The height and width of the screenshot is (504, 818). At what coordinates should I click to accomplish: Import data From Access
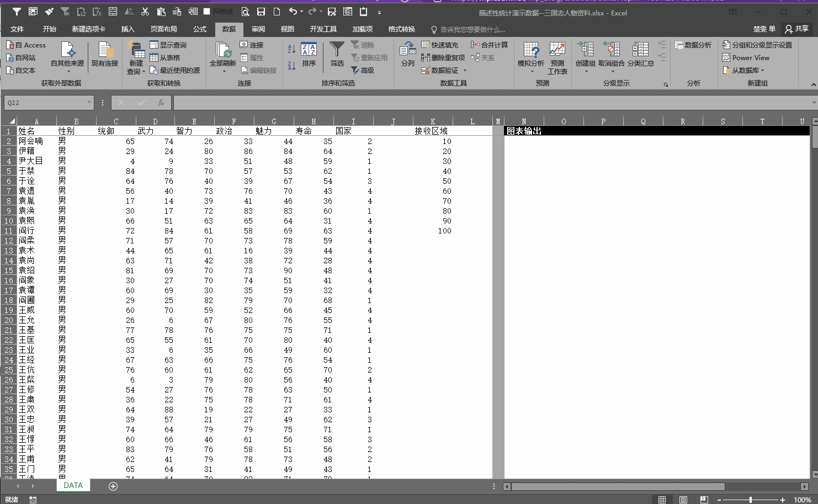point(26,45)
